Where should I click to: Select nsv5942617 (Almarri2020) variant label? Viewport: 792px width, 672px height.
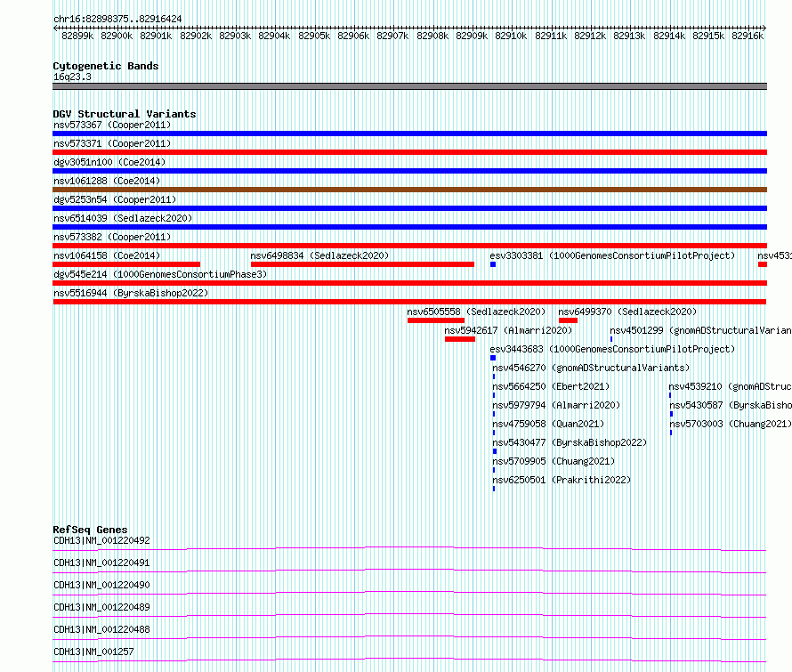click(508, 330)
